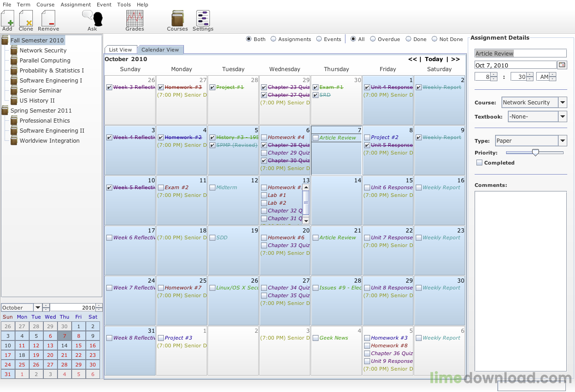Open the SDD assignment on October 19
This screenshot has height=392, width=575.
(222, 237)
